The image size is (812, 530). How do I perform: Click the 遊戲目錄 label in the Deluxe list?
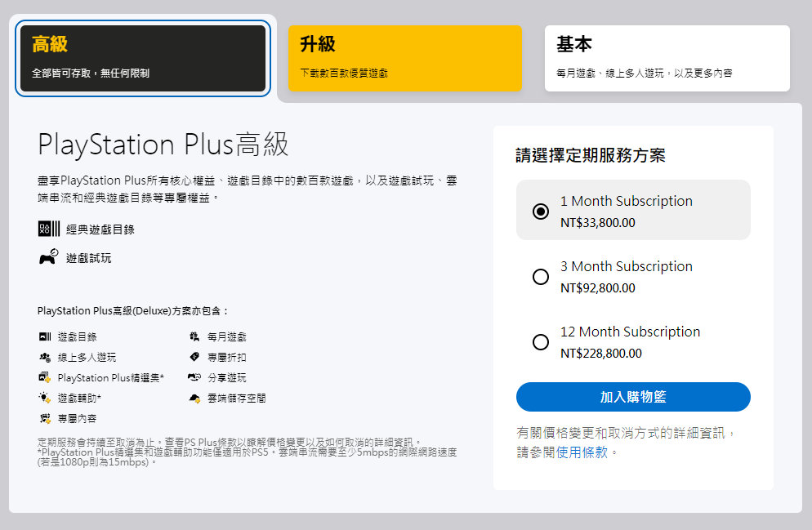click(77, 337)
